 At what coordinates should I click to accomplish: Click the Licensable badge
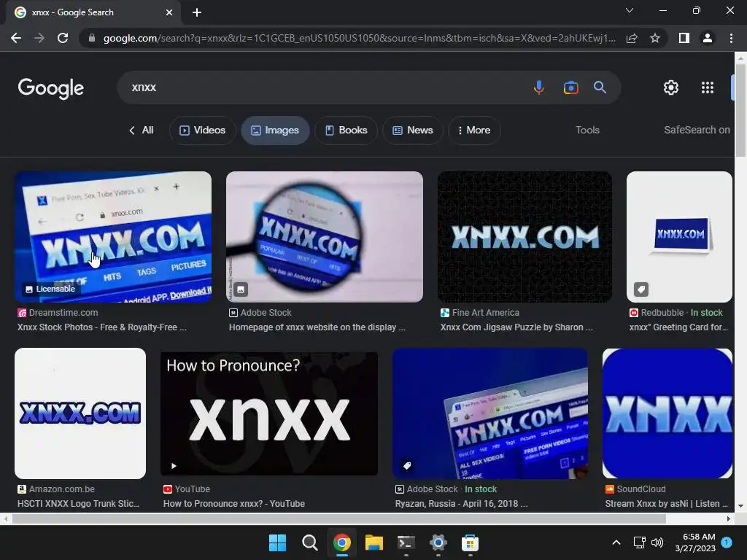[x=50, y=289]
